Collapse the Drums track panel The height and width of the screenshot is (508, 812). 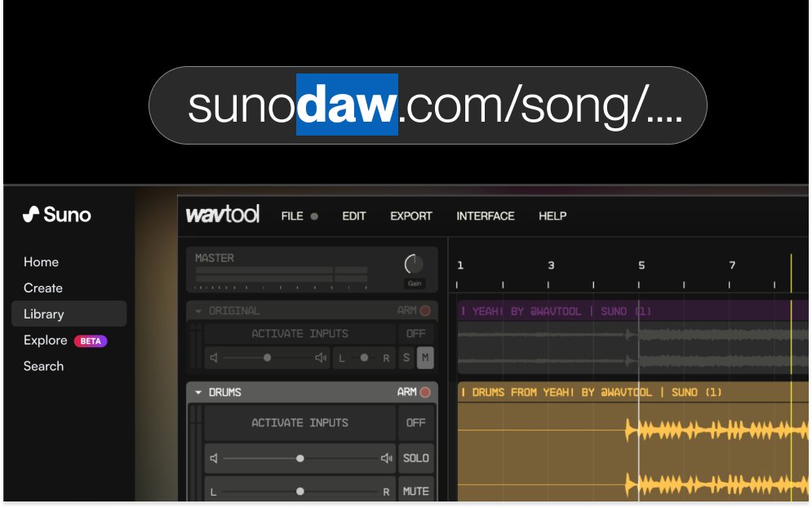pos(197,392)
